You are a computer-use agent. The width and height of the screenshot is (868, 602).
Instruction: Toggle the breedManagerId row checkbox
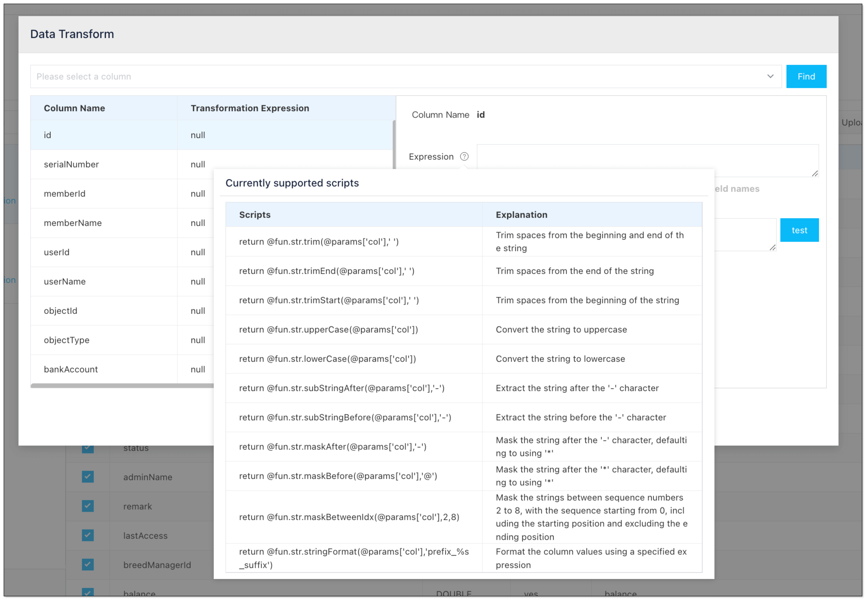(87, 565)
